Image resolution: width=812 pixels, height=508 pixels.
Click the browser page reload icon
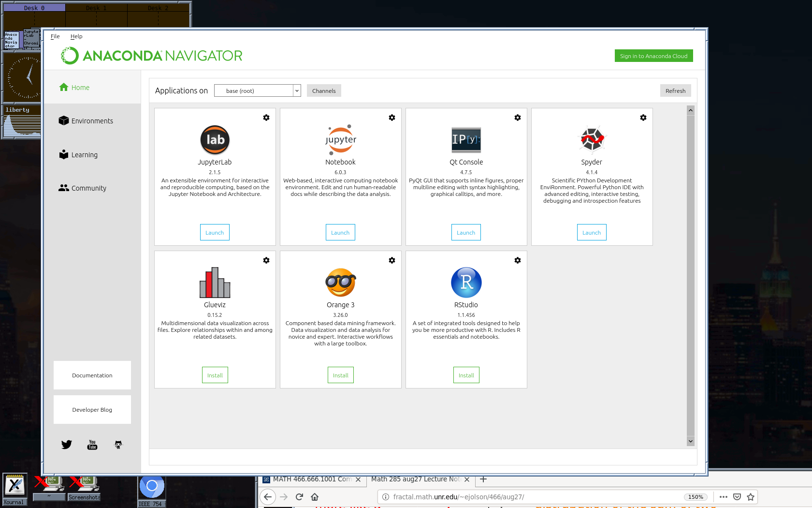pyautogui.click(x=299, y=496)
